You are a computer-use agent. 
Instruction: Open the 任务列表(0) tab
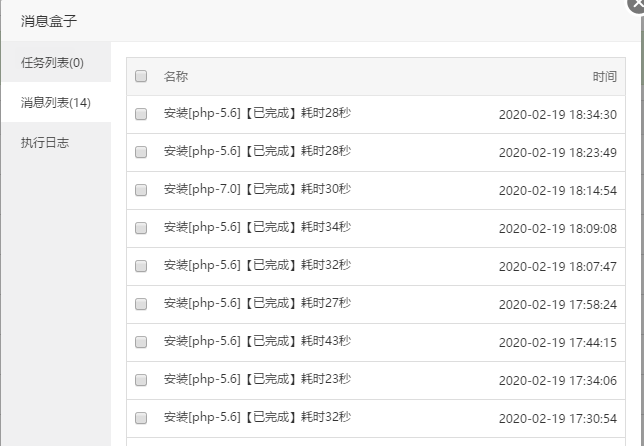(x=53, y=63)
